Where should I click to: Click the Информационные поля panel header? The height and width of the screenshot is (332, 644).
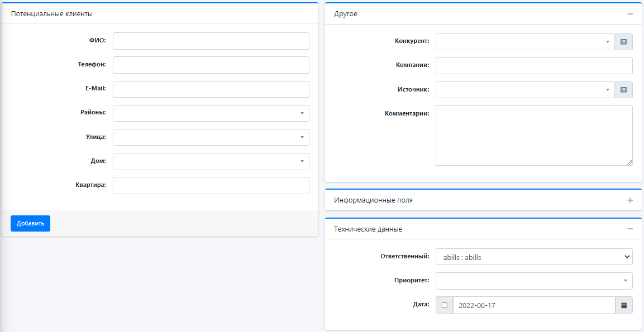(x=483, y=200)
